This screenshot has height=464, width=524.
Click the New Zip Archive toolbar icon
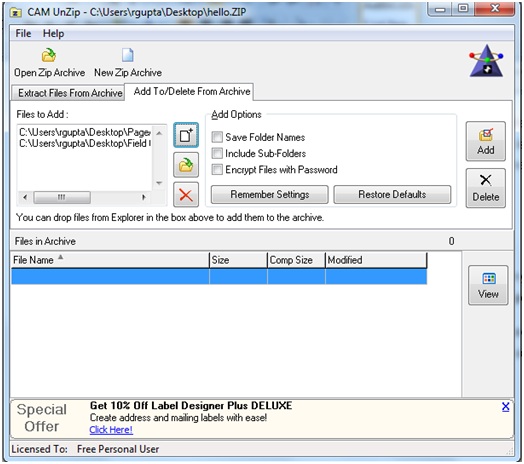point(128,55)
